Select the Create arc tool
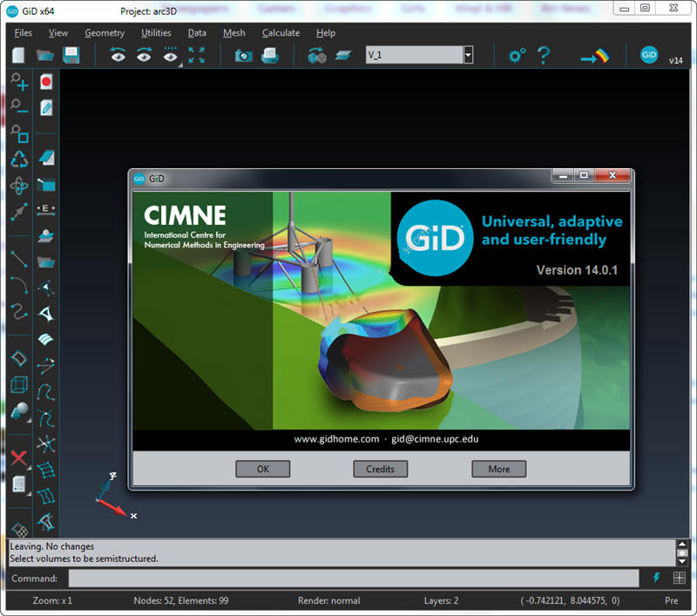This screenshot has width=697, height=616. pos(19,284)
